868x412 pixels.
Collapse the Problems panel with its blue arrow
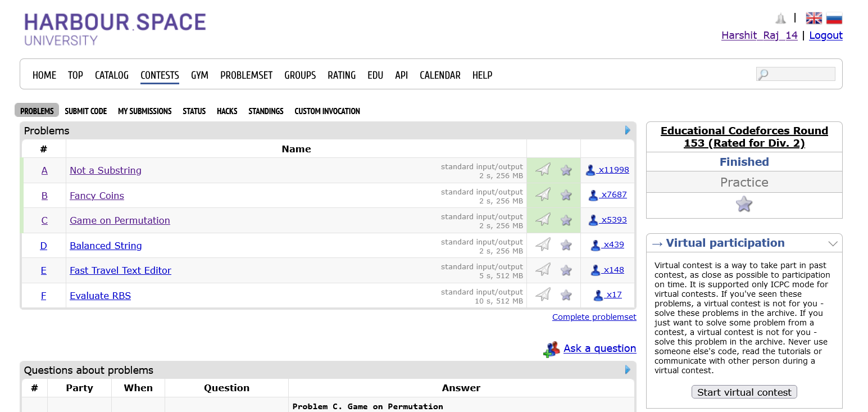point(628,130)
